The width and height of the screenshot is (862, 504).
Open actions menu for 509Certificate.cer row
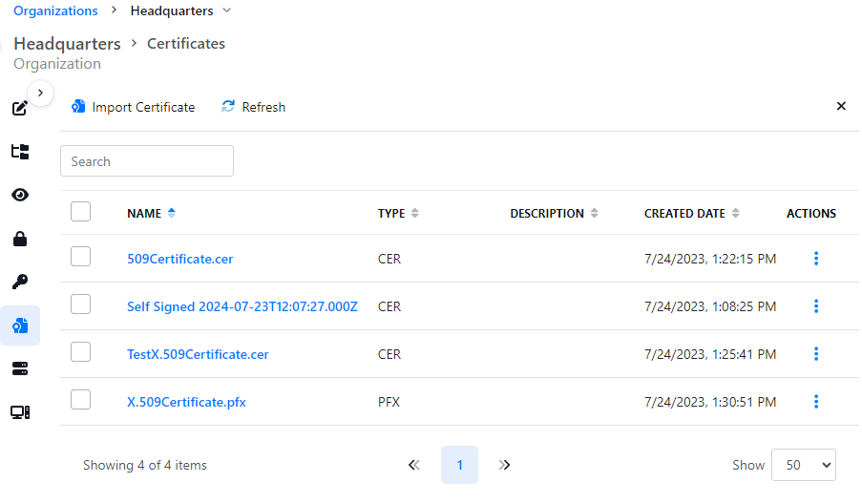click(x=815, y=259)
